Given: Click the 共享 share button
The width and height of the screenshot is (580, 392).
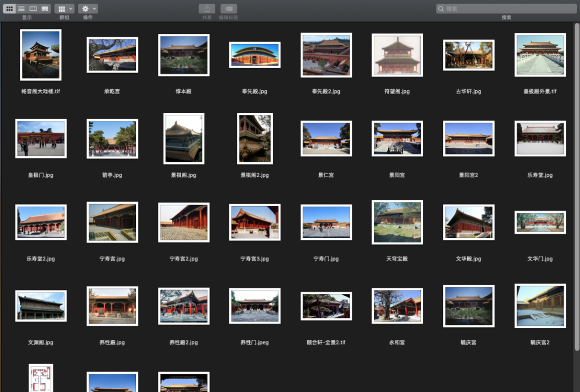Looking at the screenshot, I should (x=207, y=9).
